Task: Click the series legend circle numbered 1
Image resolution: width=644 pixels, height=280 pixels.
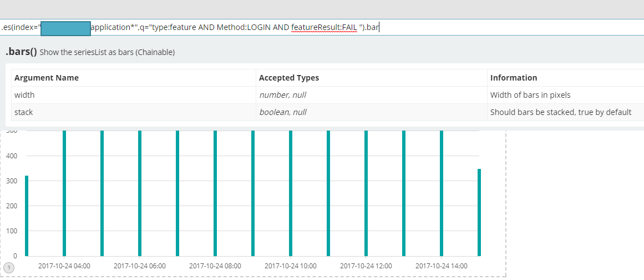Action: pos(8,267)
